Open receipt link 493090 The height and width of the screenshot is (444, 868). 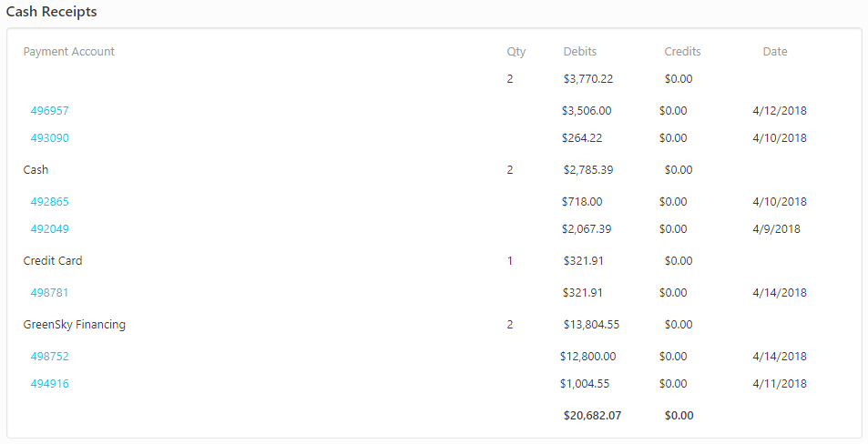[49, 138]
